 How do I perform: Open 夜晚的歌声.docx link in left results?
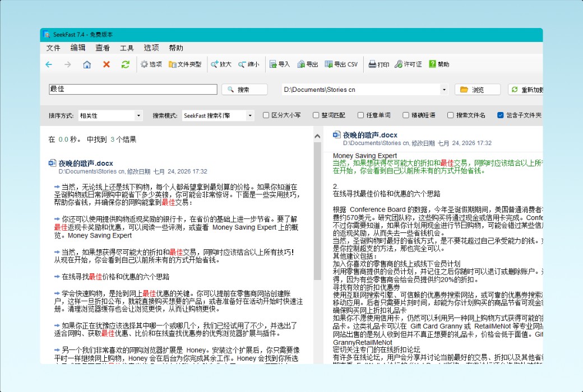tap(86, 163)
